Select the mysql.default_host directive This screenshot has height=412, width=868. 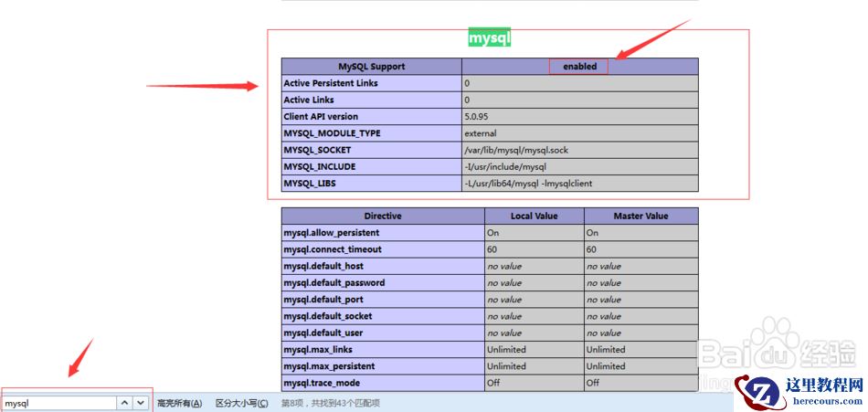tap(323, 266)
